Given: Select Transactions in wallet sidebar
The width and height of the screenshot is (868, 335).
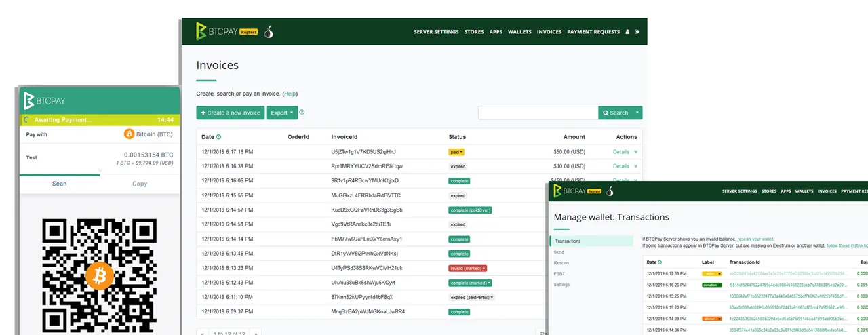Looking at the screenshot, I should pyautogui.click(x=591, y=241).
